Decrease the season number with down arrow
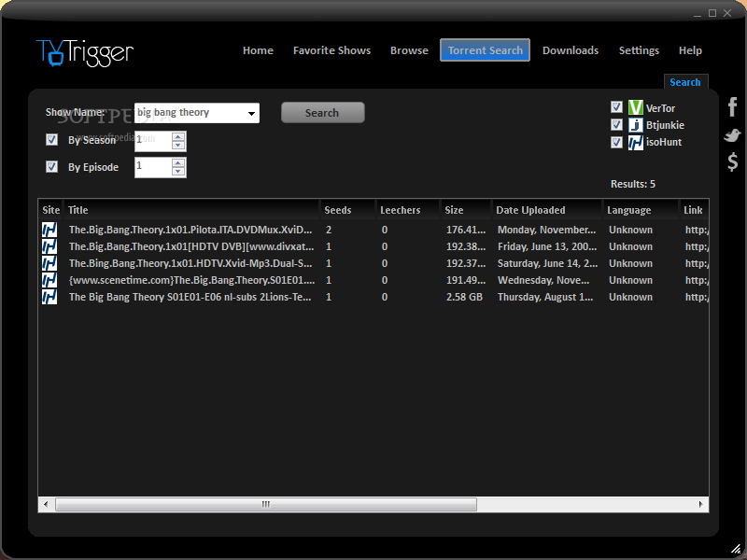The width and height of the screenshot is (747, 560). [x=178, y=146]
